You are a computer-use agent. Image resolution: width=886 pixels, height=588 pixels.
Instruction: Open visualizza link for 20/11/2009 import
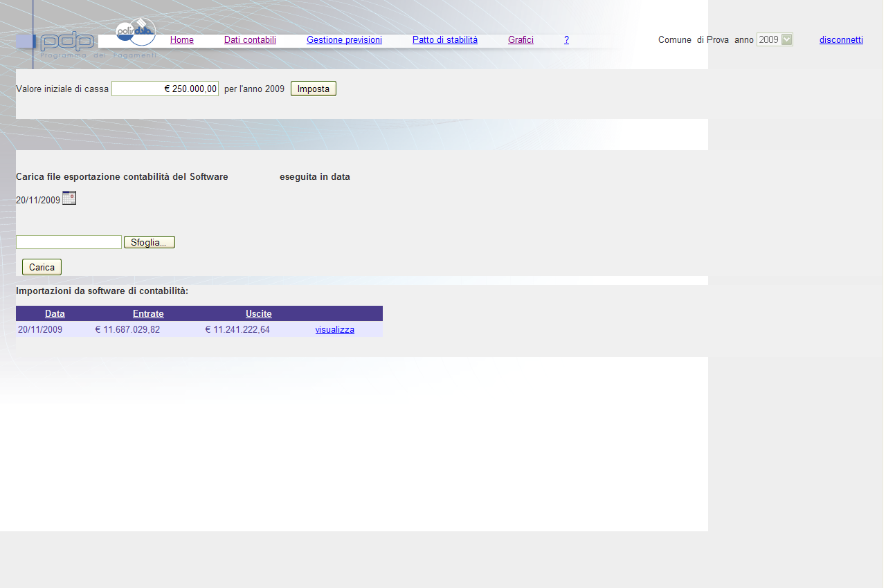pyautogui.click(x=335, y=330)
